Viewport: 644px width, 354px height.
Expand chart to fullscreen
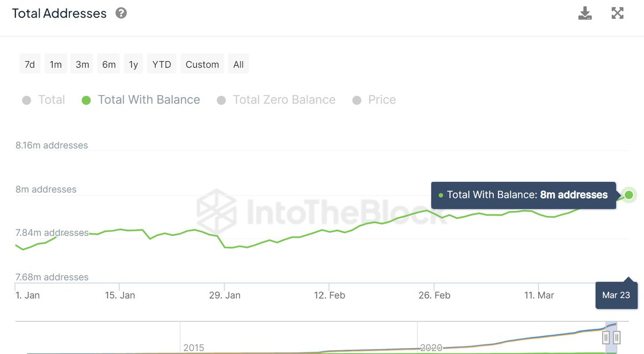pyautogui.click(x=618, y=13)
